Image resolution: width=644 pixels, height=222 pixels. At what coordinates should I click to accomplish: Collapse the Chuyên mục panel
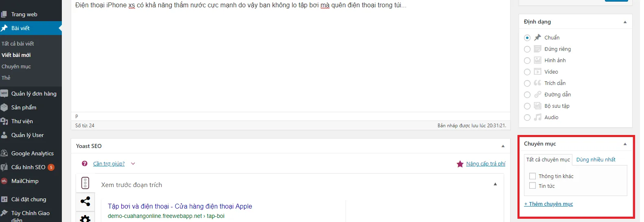click(625, 144)
